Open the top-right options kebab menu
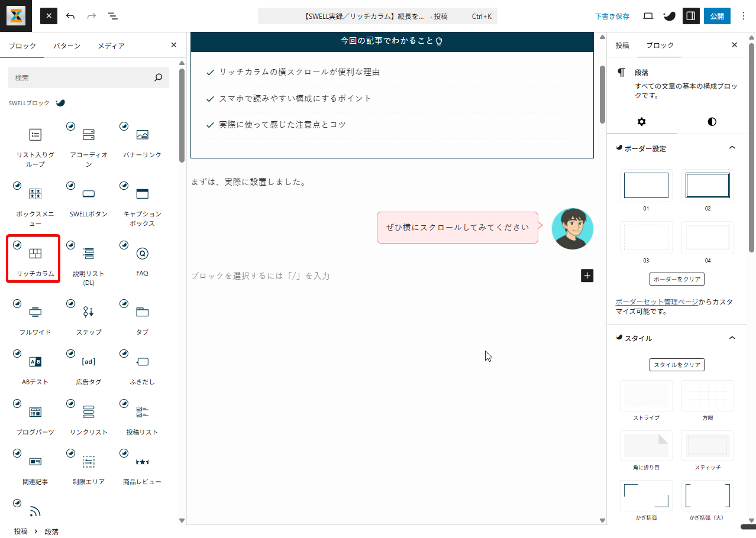 click(x=744, y=16)
